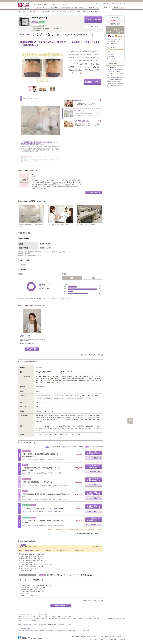Switch to the リラクサロン tab
This screenshot has width=143, height=644.
pyautogui.click(x=92, y=7)
